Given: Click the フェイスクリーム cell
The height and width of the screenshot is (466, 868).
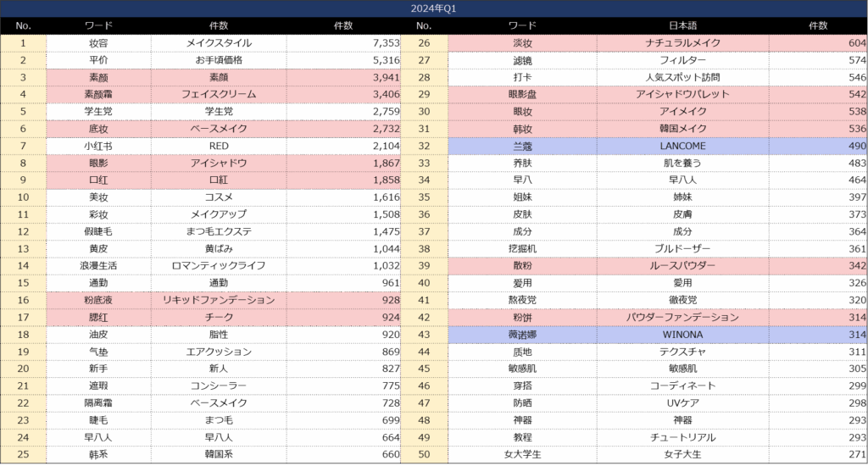Looking at the screenshot, I should (218, 94).
